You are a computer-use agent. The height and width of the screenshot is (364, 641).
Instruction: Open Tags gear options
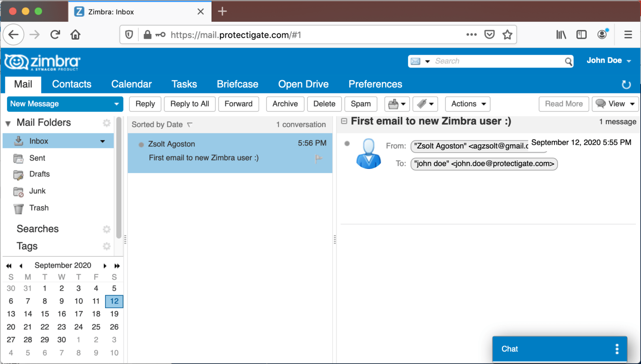(107, 246)
